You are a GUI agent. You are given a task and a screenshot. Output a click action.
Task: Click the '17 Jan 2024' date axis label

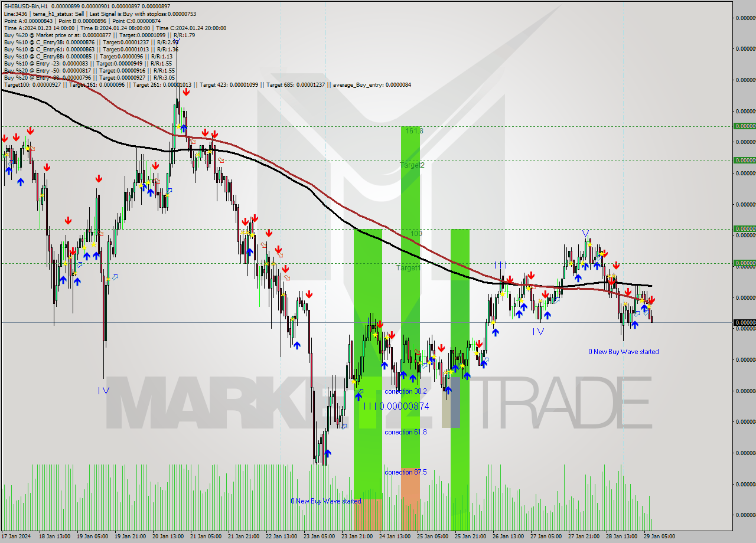coord(16,537)
